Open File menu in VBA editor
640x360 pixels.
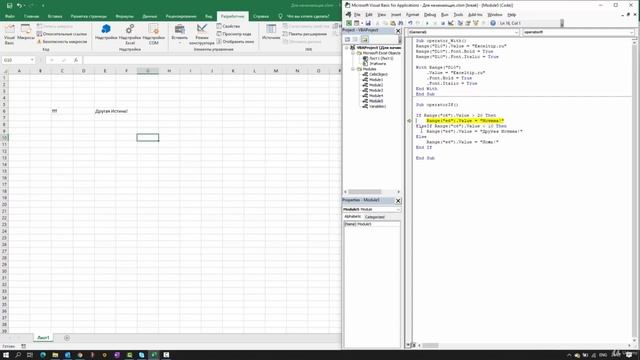click(x=357, y=15)
